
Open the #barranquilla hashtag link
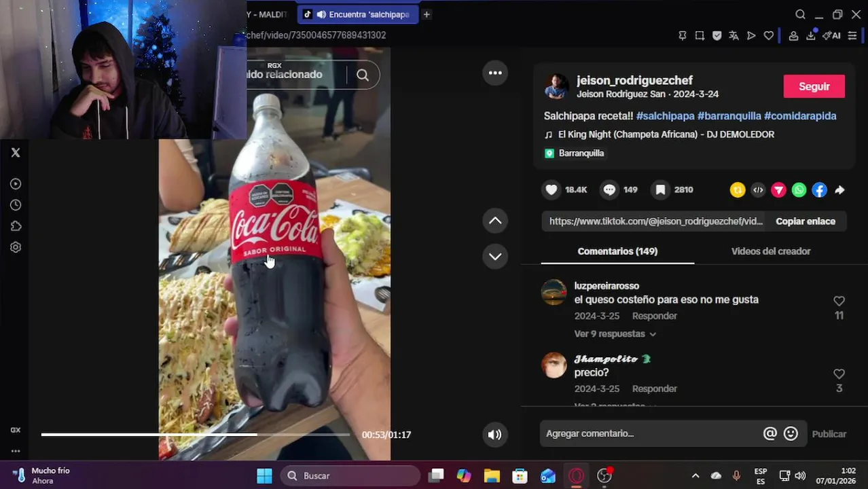pos(729,116)
